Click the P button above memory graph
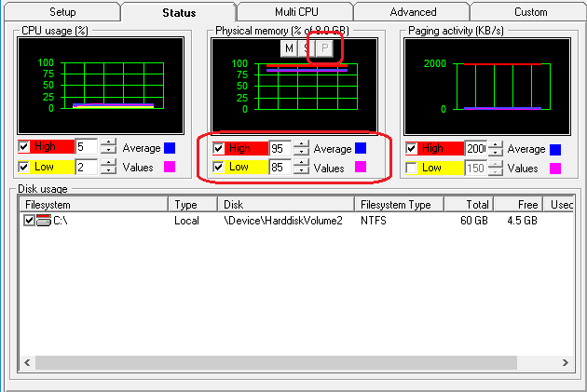This screenshot has width=587, height=392. [325, 47]
